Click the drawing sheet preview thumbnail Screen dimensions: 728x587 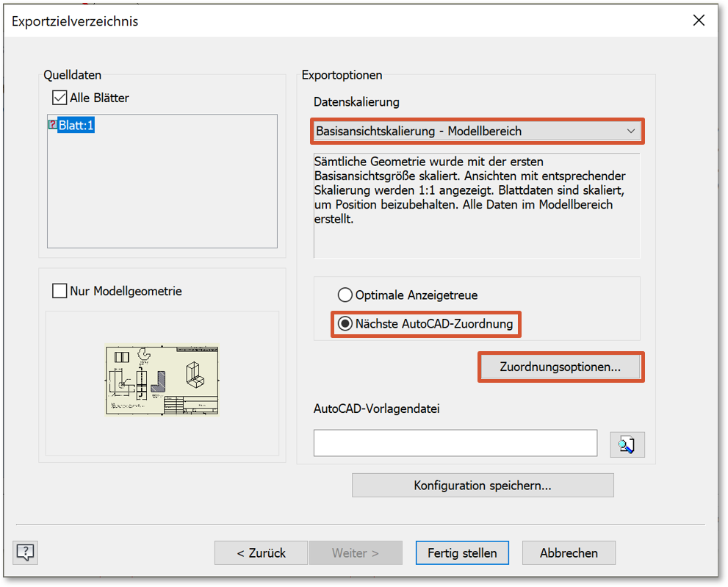tap(162, 380)
